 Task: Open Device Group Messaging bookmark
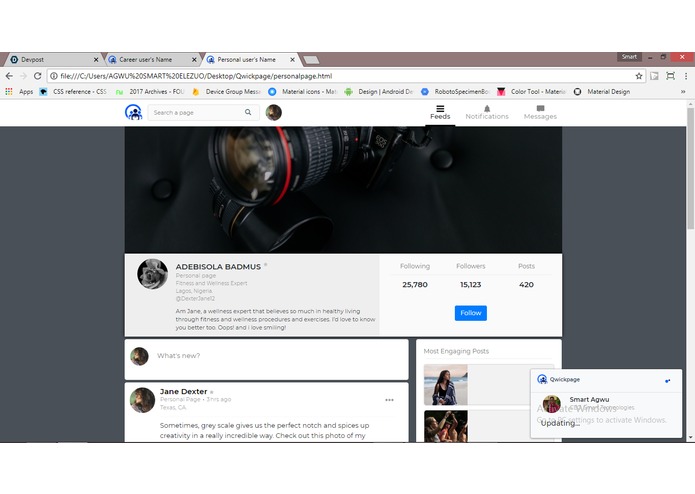tap(226, 92)
